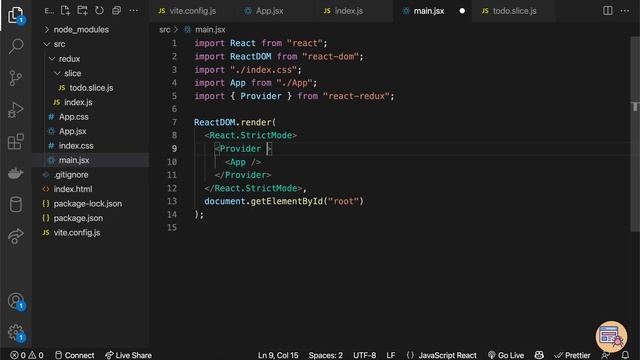Image resolution: width=640 pixels, height=360 pixels.
Task: Open the Manage settings gear
Action: coord(16,333)
